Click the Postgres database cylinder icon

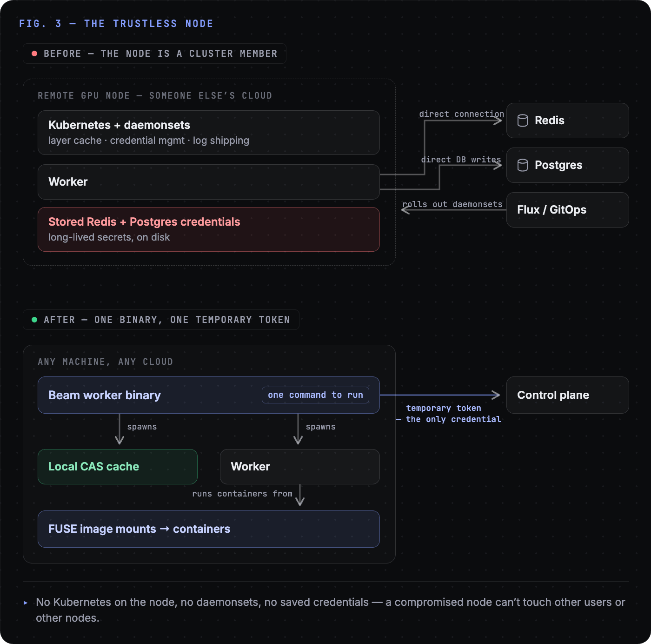point(523,165)
